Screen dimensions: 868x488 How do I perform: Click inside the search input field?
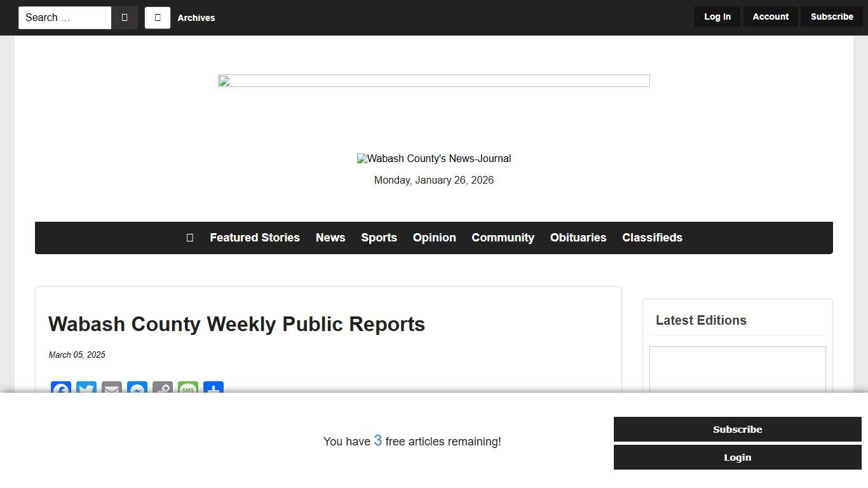coord(64,17)
